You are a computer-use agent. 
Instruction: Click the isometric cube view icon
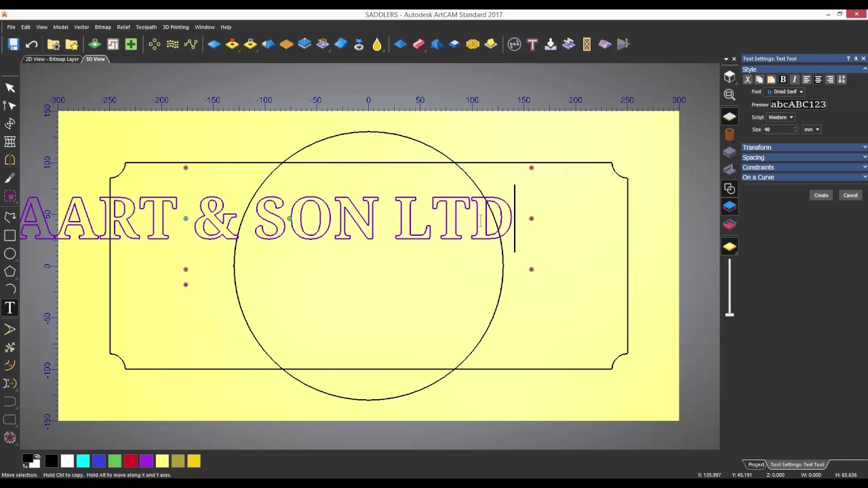730,77
